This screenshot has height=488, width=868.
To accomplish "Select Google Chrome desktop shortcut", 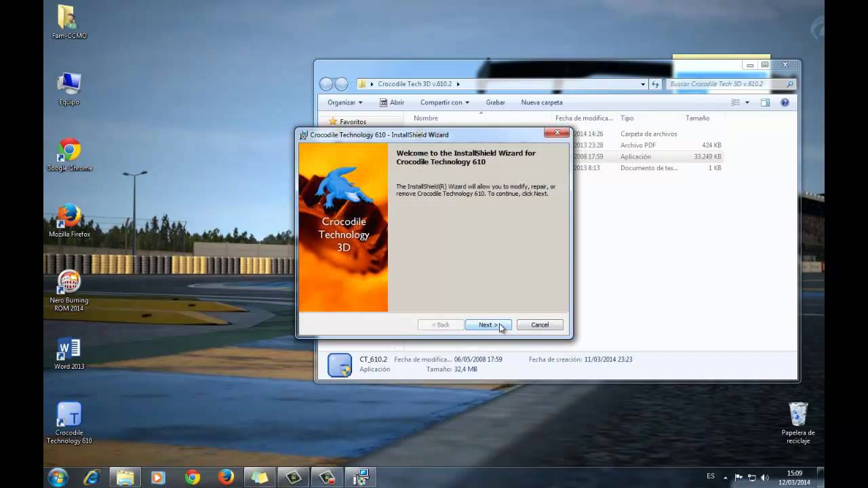I will [x=69, y=155].
